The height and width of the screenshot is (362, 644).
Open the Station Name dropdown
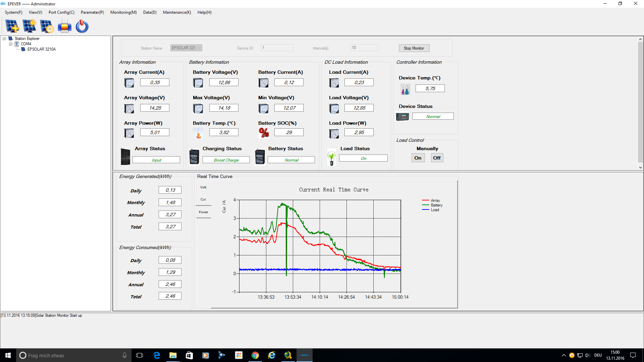click(199, 48)
